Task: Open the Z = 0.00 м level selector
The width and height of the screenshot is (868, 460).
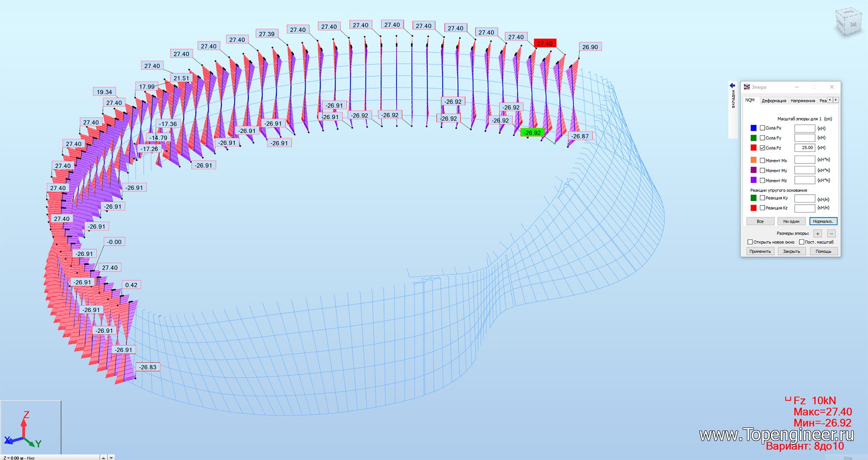Action: point(50,457)
